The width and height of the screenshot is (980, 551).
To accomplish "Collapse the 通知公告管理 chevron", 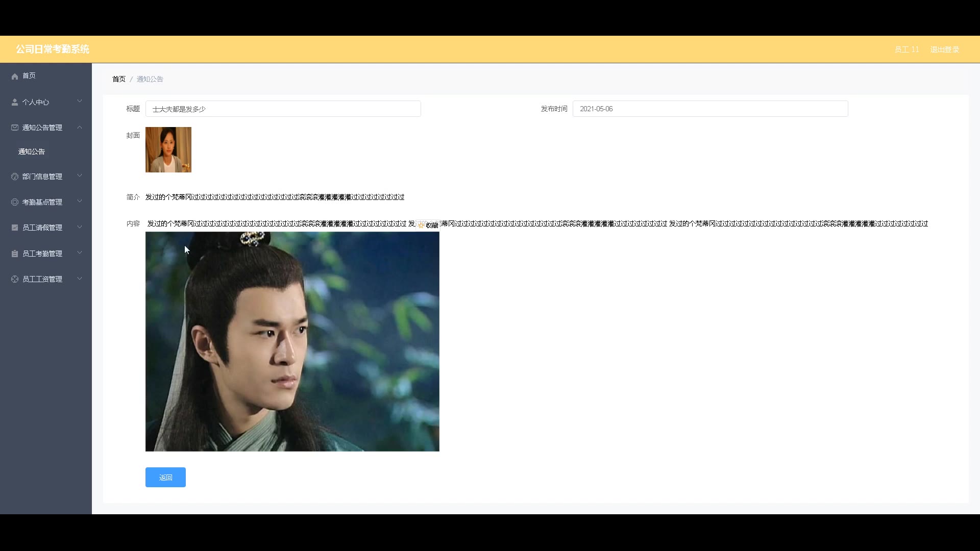I will 80,127.
